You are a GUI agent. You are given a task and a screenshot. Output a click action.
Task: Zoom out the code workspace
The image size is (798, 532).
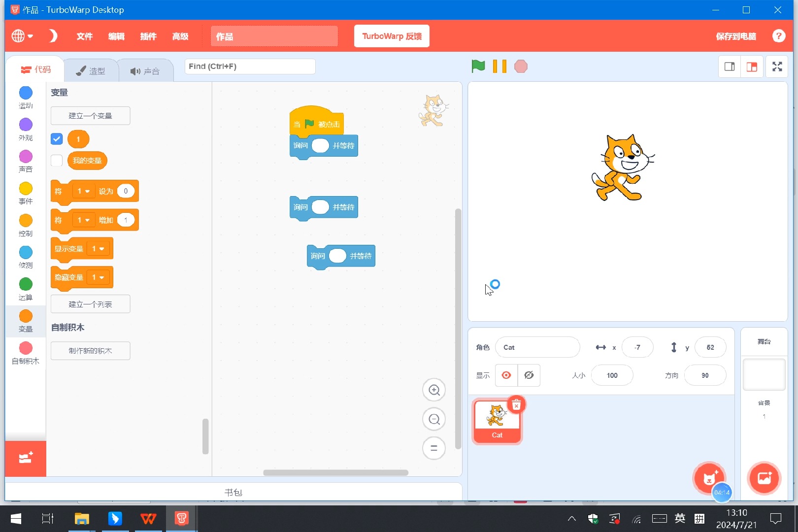tap(434, 419)
